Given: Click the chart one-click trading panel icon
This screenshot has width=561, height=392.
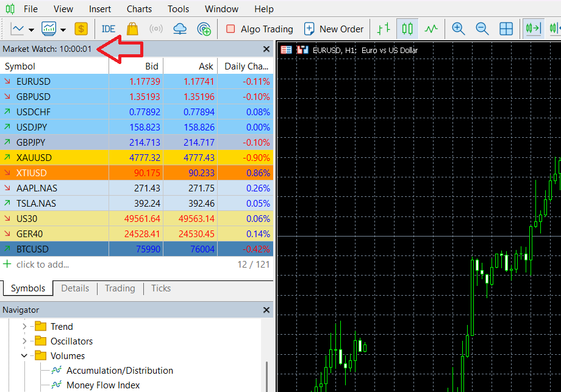Looking at the screenshot, I should coord(302,50).
